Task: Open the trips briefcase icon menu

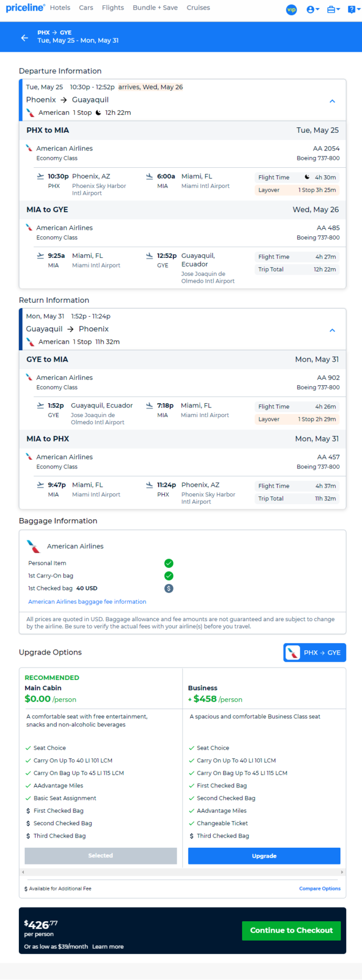Action: point(333,10)
